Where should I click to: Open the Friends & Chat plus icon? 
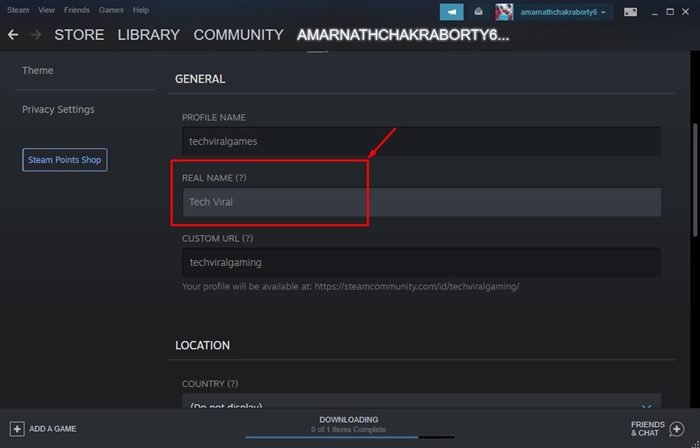point(681,428)
